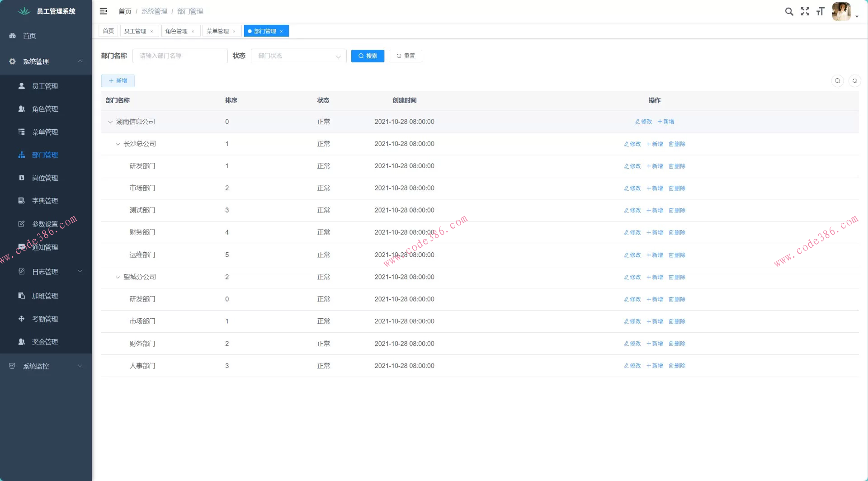This screenshot has height=481, width=868.
Task: Hide the search bar using round search icon
Action: 837,81
